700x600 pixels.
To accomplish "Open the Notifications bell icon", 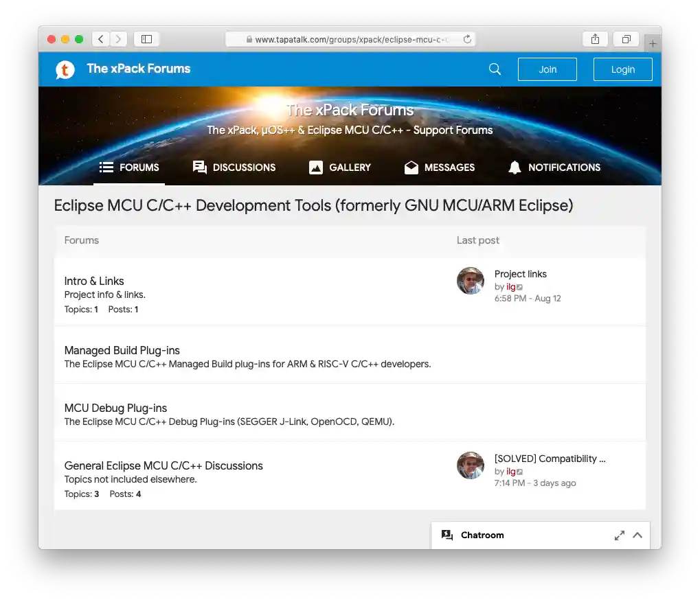I will (x=514, y=167).
